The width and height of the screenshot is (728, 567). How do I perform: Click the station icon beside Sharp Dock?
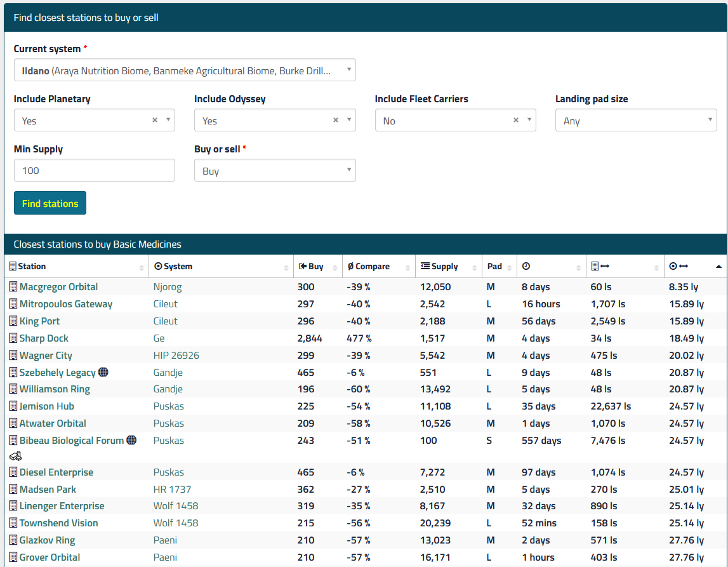pos(13,338)
